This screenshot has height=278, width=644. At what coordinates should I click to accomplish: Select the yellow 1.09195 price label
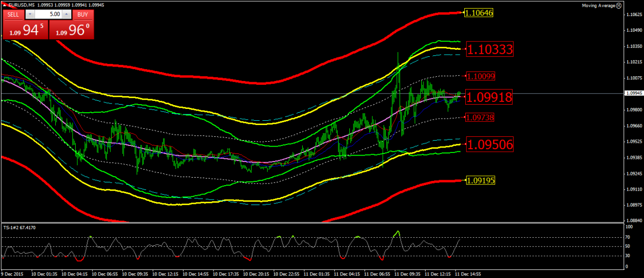click(479, 180)
